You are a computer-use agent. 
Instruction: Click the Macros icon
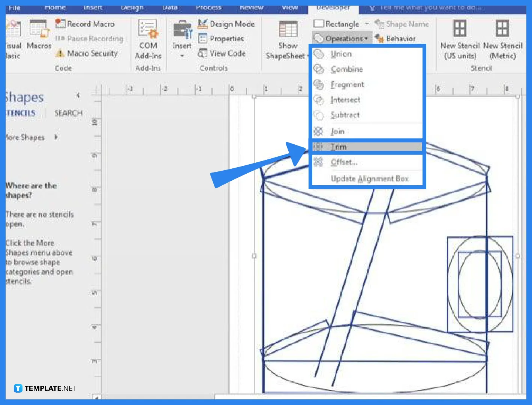click(x=39, y=36)
